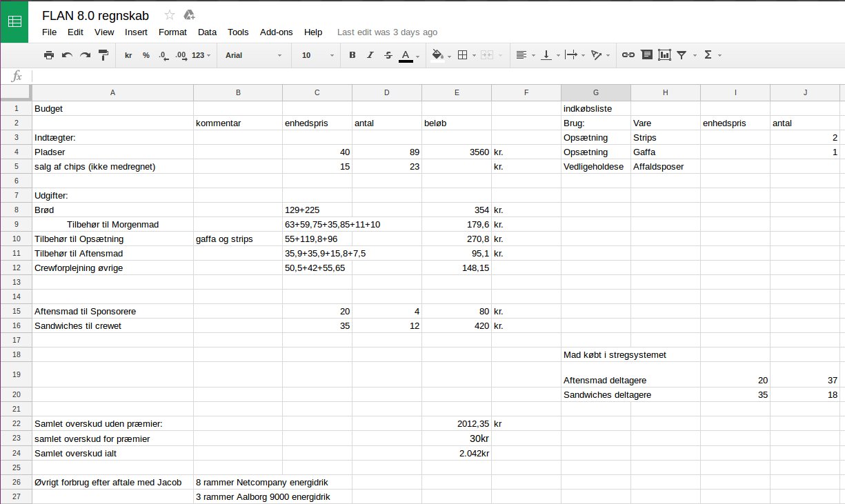Open the Add-ons menu

point(276,32)
